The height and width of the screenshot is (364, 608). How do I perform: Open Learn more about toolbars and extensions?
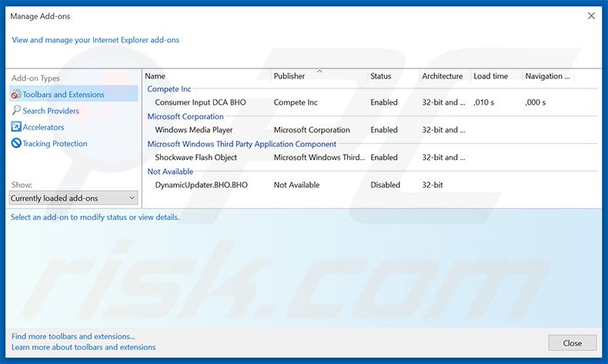[83, 347]
